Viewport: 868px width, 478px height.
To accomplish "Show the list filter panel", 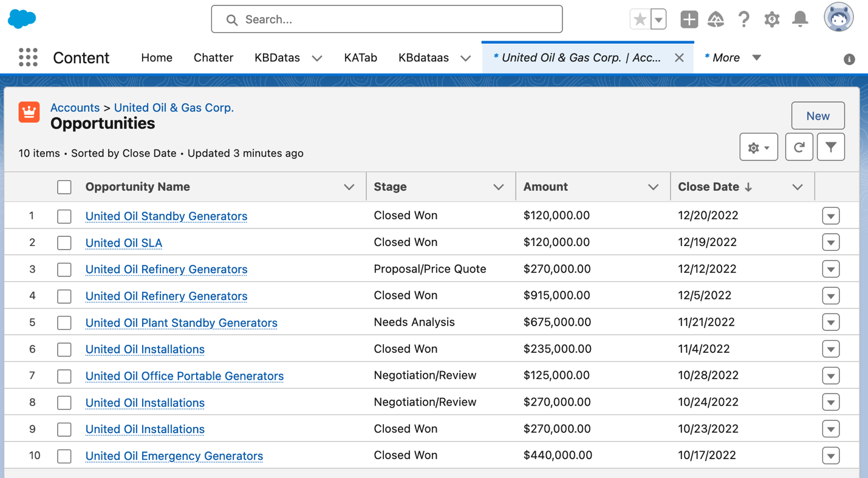I will [x=830, y=147].
